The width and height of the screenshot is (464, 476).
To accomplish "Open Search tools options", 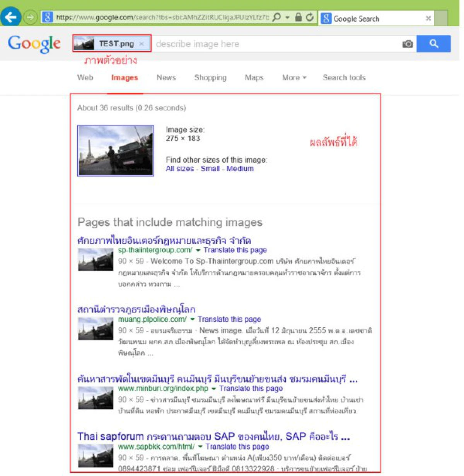I will click(x=344, y=78).
